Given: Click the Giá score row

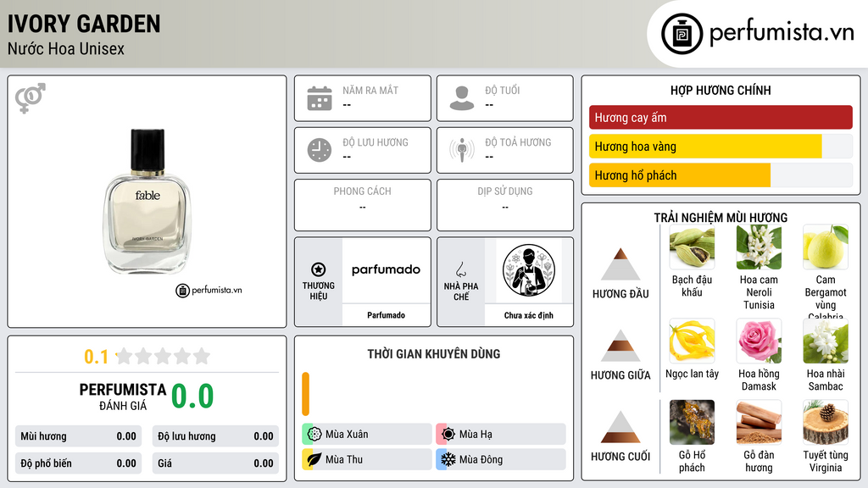Looking at the screenshot, I should point(215,463).
